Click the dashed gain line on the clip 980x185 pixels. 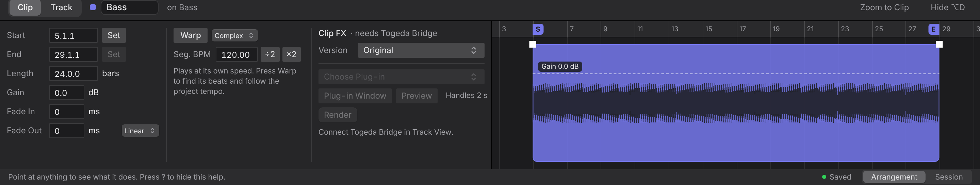(x=736, y=74)
